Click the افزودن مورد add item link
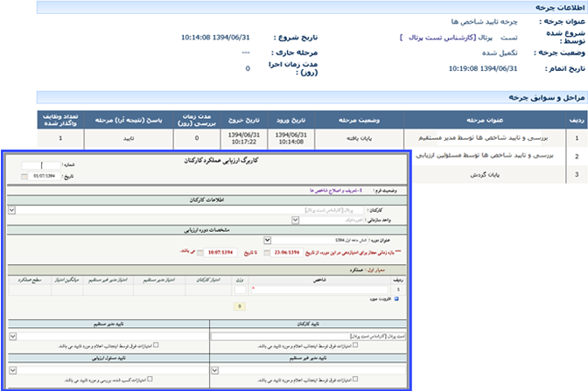 click(381, 299)
